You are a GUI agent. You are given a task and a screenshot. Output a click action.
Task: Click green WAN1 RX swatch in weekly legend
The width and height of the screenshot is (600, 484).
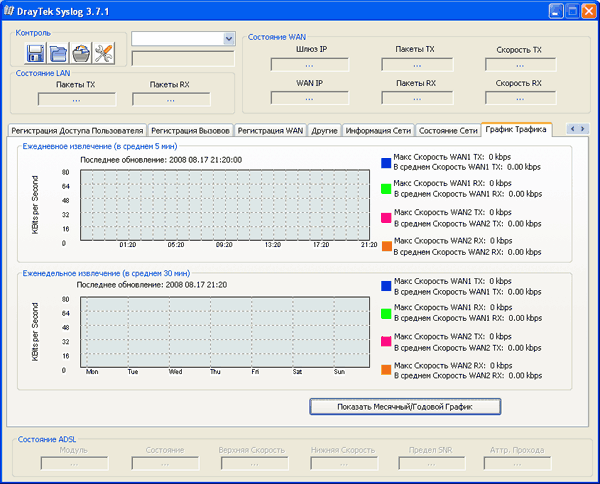pyautogui.click(x=386, y=314)
